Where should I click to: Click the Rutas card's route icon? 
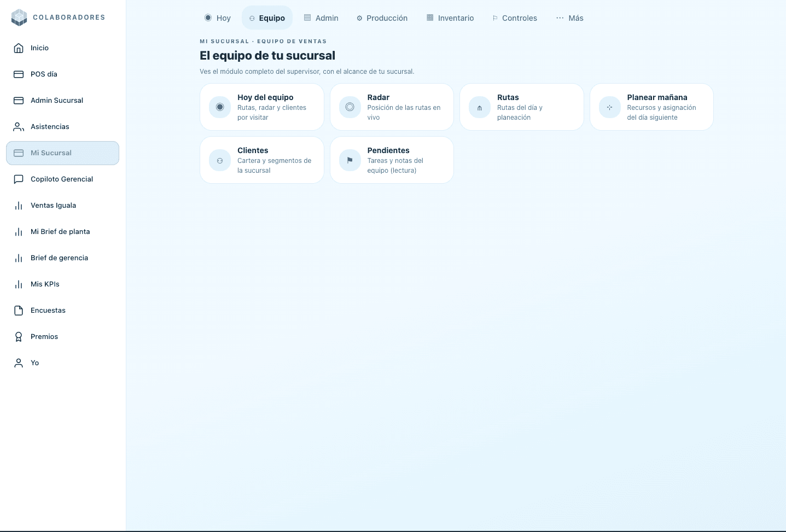[480, 107]
